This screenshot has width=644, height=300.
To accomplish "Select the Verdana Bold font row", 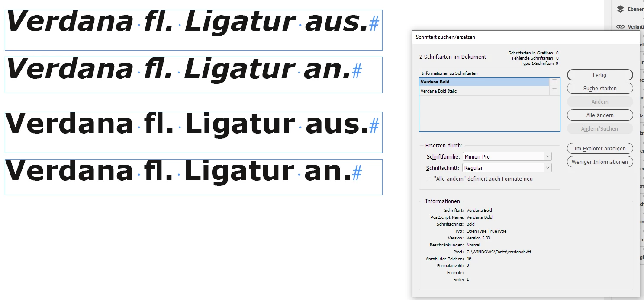I will 484,82.
